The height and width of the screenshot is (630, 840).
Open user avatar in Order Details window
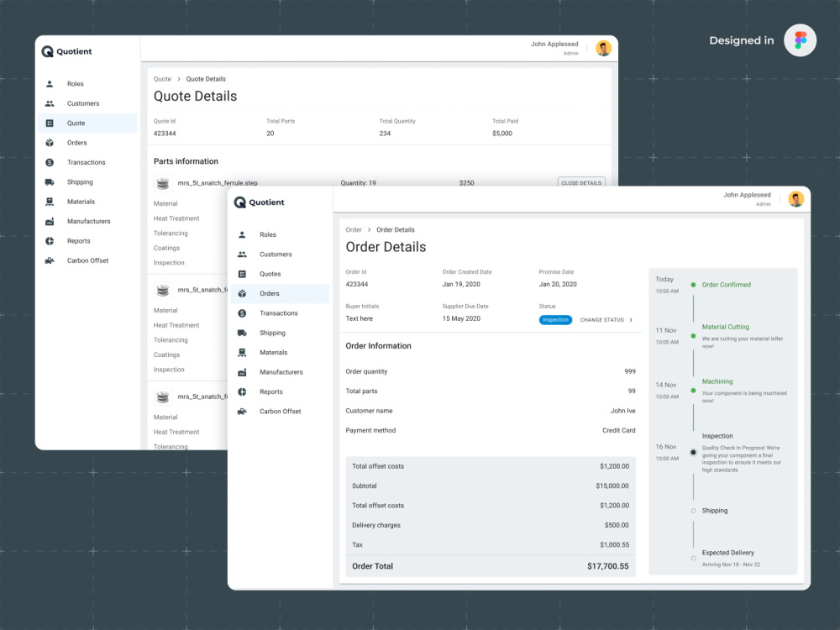pos(796,199)
